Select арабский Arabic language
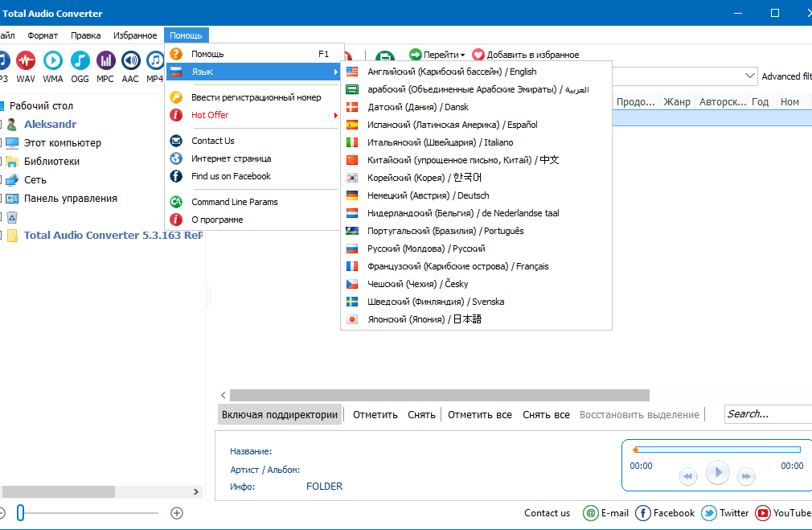Viewport: 812px width, 530px height. click(x=476, y=89)
